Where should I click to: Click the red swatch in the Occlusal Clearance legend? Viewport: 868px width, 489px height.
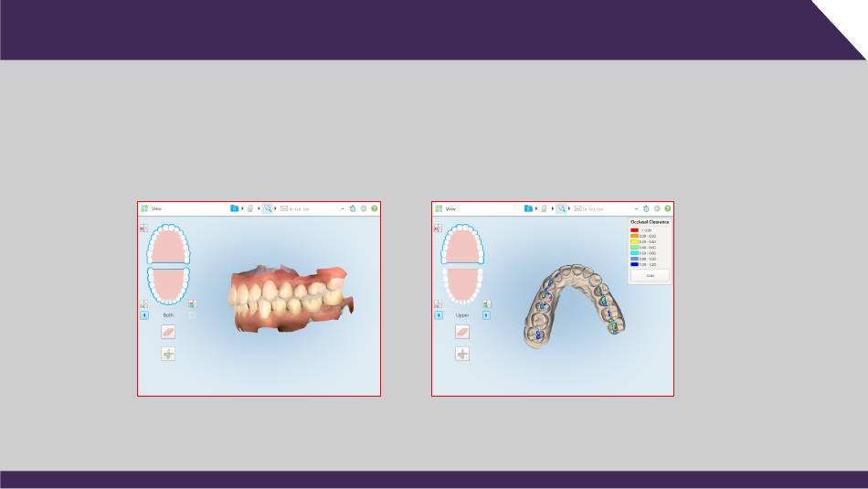coord(634,230)
